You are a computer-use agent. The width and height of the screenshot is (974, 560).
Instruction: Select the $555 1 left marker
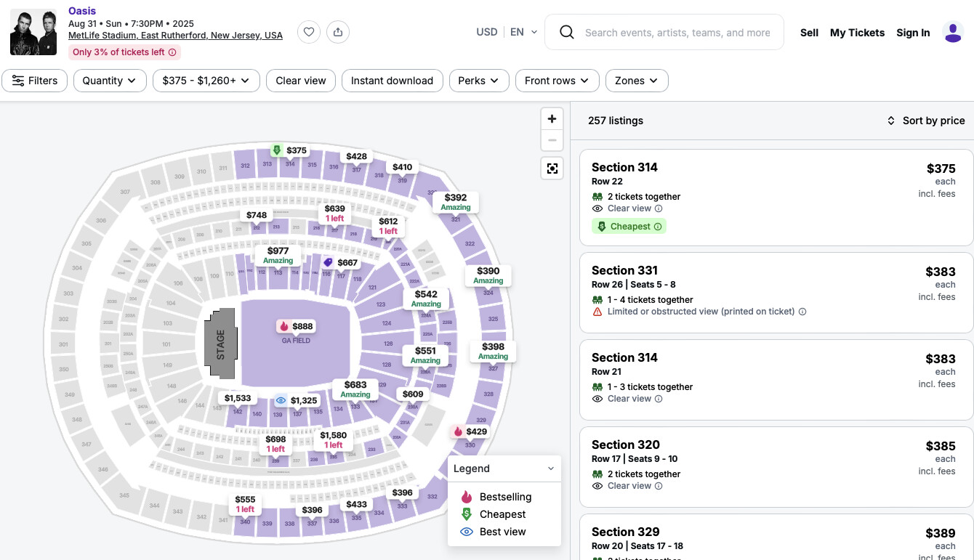click(x=246, y=504)
